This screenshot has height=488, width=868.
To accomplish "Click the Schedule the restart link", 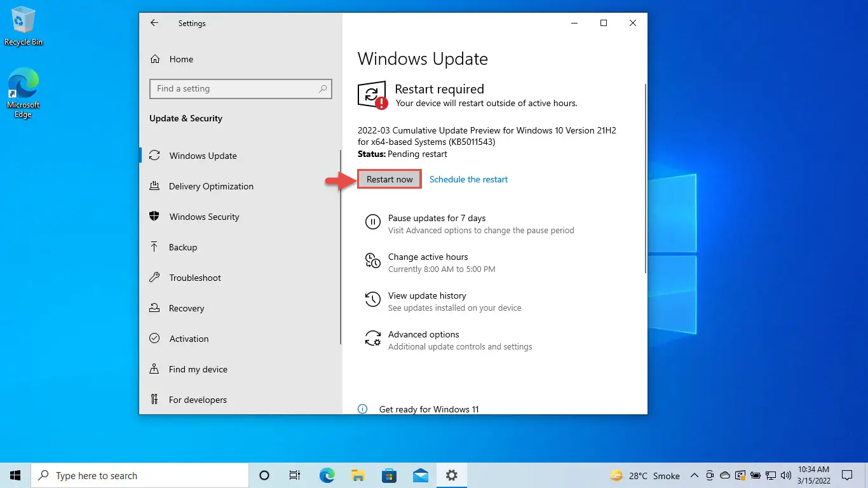I will pyautogui.click(x=468, y=179).
